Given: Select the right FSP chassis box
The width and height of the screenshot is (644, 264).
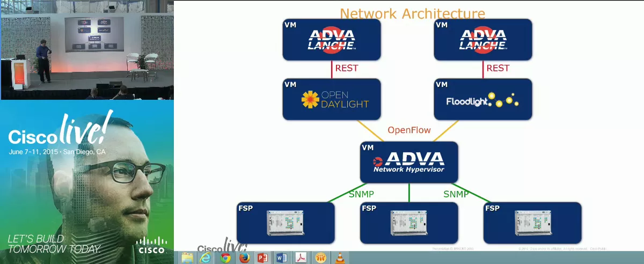Looking at the screenshot, I should [x=532, y=223].
